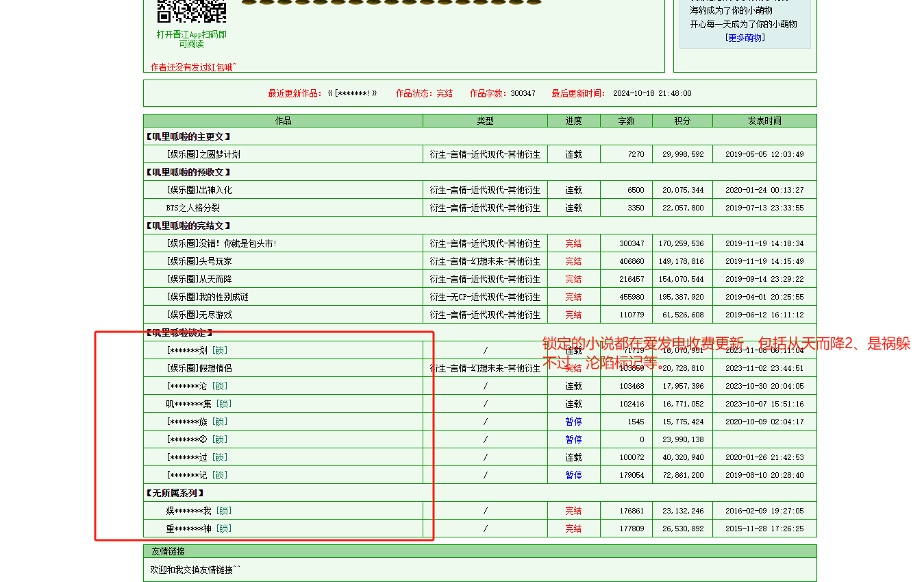Click the 积分 column header

(x=682, y=121)
